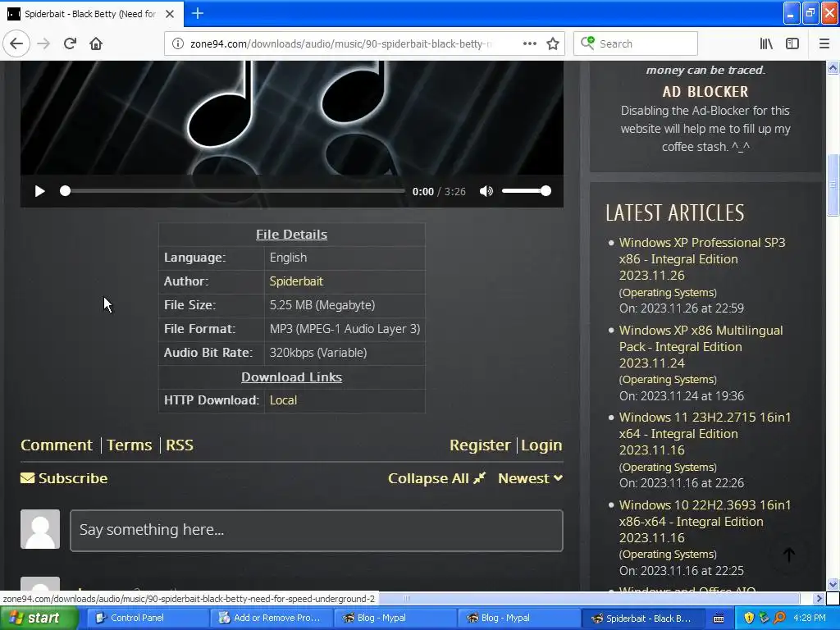Click the '5.25 MB (Megabyte)' file size value
840x630 pixels.
[x=322, y=305]
